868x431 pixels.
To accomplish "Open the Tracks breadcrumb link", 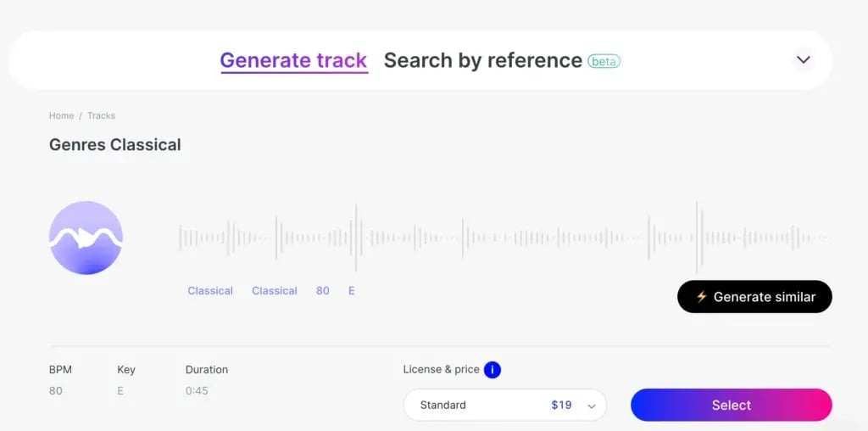I will pyautogui.click(x=101, y=115).
